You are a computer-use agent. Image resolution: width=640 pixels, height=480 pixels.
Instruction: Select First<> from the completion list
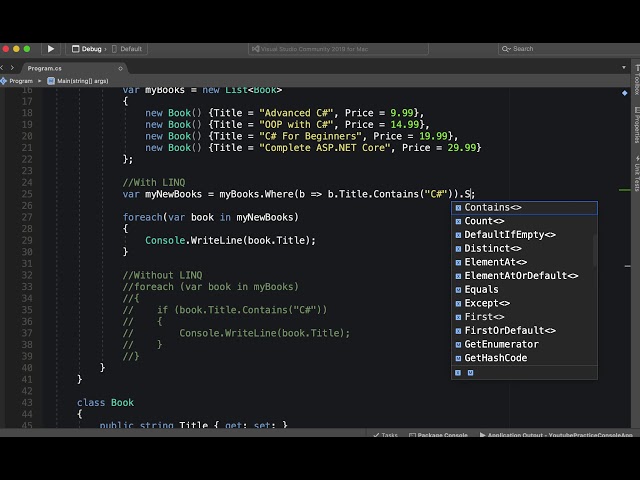point(524,317)
